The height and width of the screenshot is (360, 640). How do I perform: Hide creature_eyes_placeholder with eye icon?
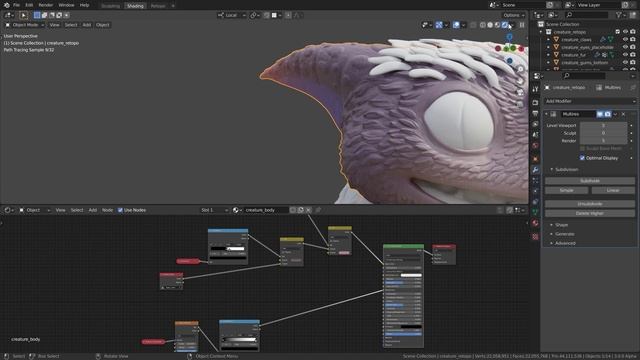coord(625,47)
